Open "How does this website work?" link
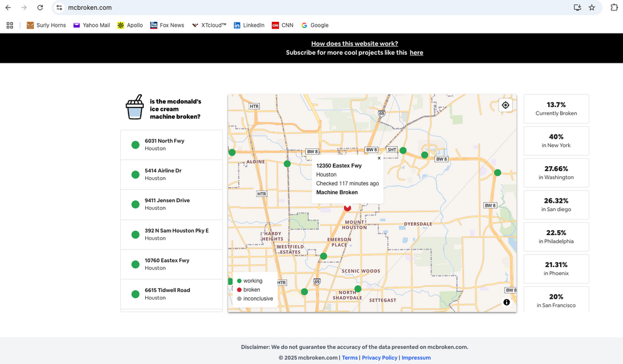The height and width of the screenshot is (364, 623). click(354, 44)
